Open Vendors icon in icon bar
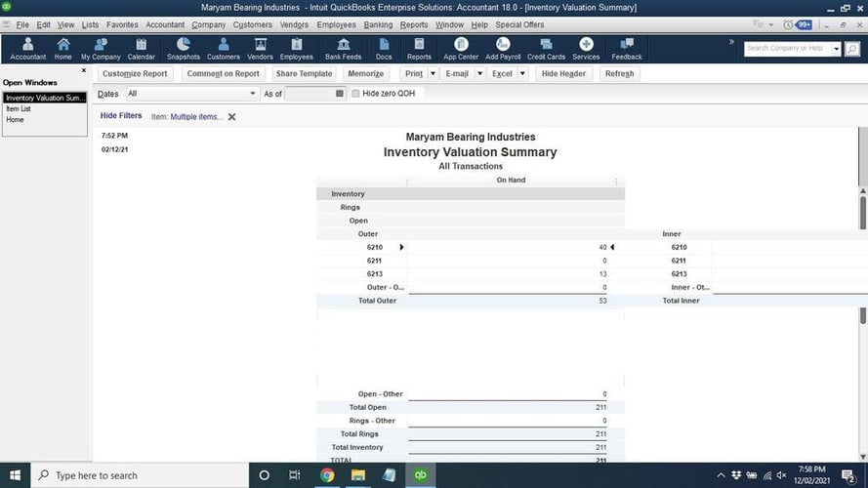 click(x=260, y=49)
